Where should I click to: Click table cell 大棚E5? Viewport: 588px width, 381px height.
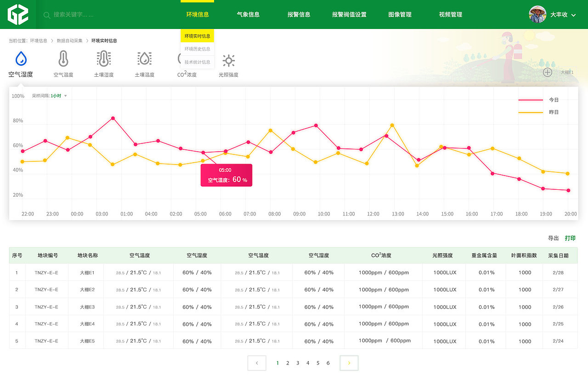[x=87, y=341]
